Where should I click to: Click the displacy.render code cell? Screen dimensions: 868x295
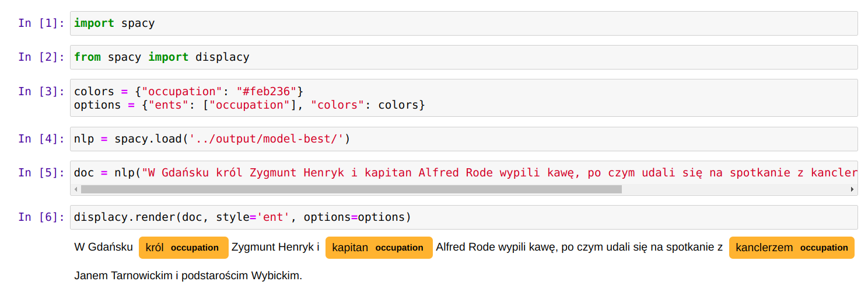click(x=464, y=217)
